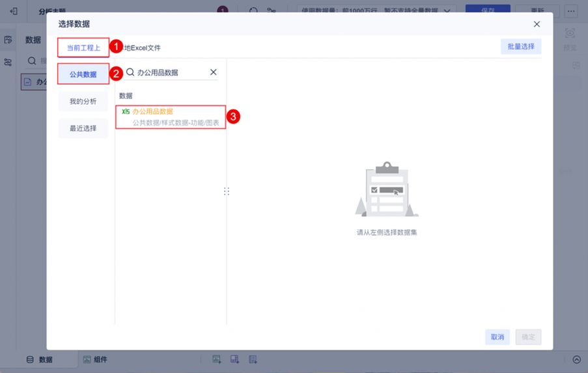Open the more options ellipsis menu
This screenshot has width=588, height=373.
pos(571,11)
